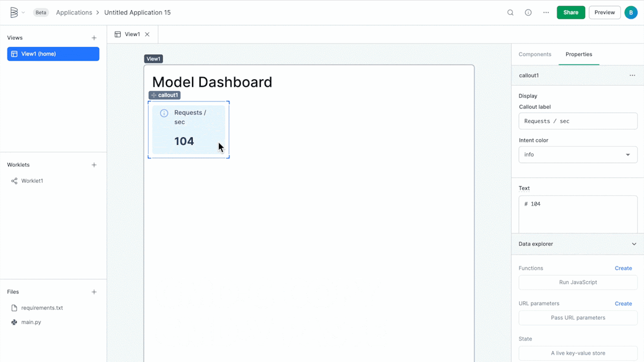Click the Python icon beside main.py

click(x=14, y=322)
